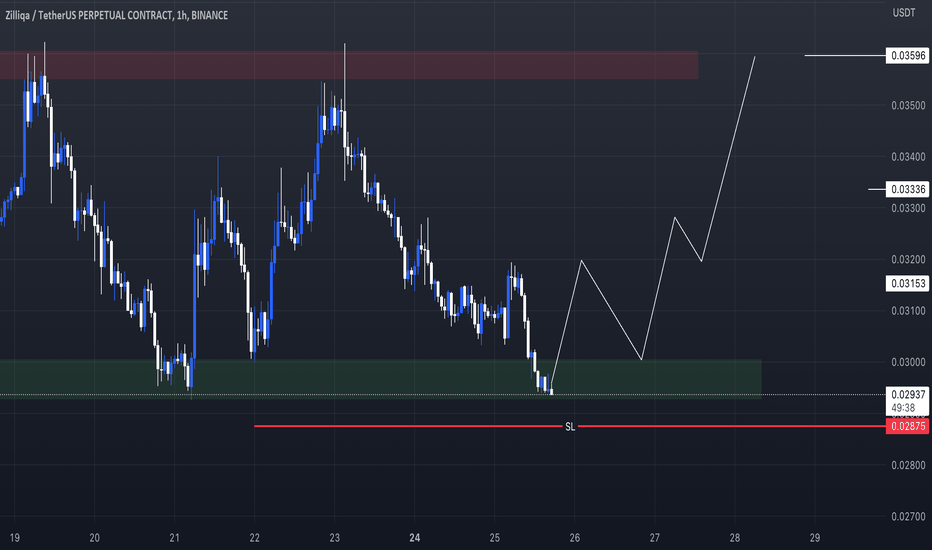Click date label 23 on time axis
The image size is (932, 550).
[335, 538]
